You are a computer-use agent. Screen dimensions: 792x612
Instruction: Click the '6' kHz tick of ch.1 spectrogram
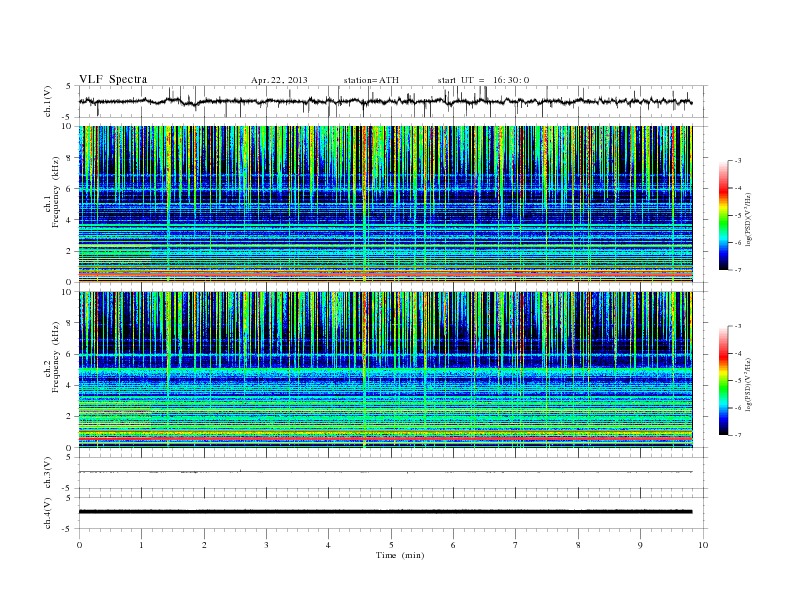coord(70,189)
